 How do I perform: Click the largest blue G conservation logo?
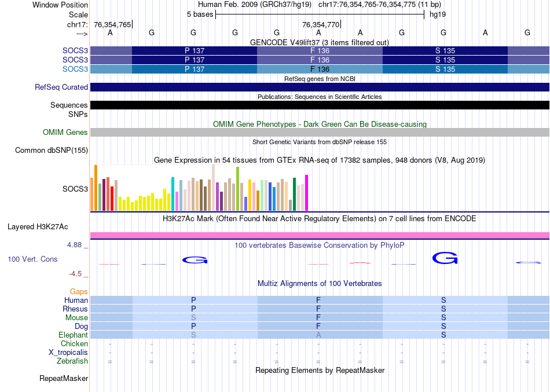tap(445, 258)
